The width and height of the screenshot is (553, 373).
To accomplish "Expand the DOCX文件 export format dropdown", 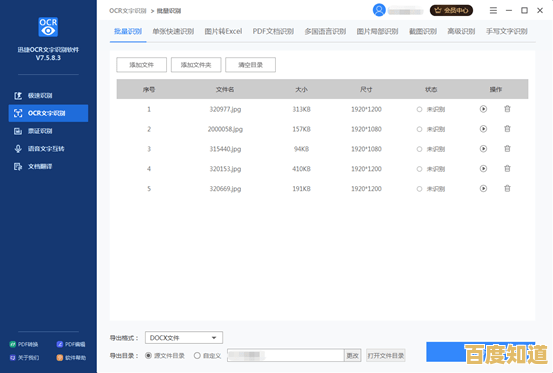I will pyautogui.click(x=184, y=338).
